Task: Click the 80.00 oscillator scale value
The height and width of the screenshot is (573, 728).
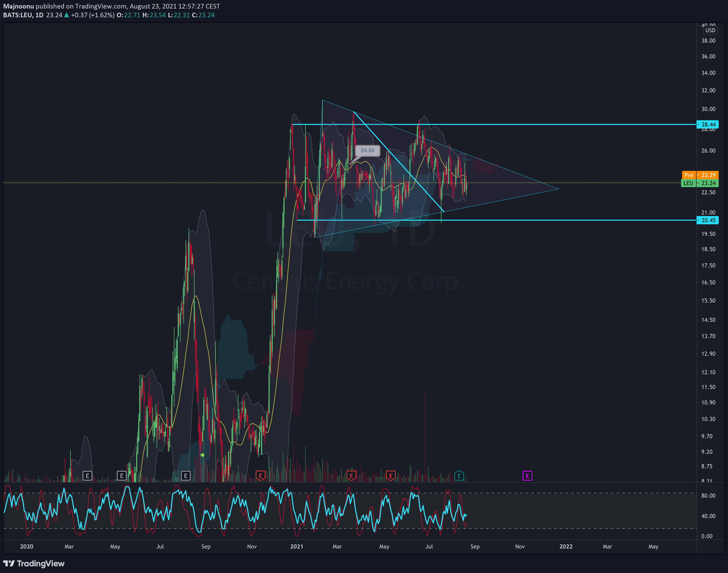Action: pyautogui.click(x=708, y=496)
